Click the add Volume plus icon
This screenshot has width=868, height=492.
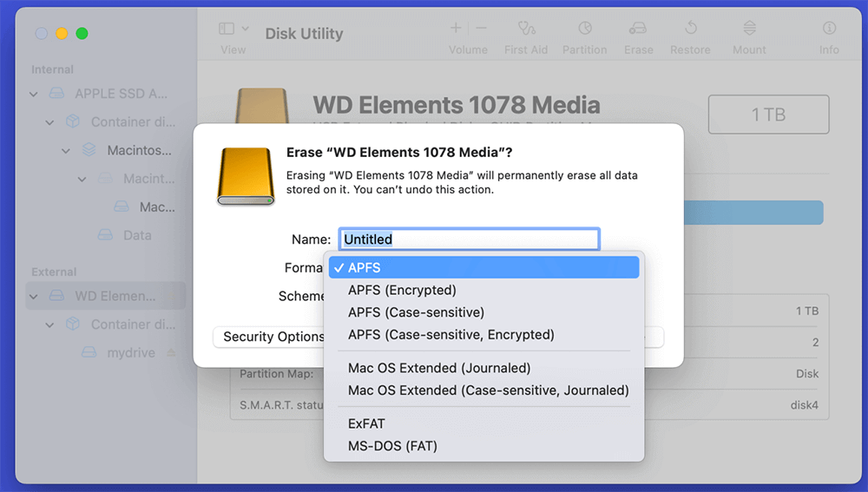(456, 28)
